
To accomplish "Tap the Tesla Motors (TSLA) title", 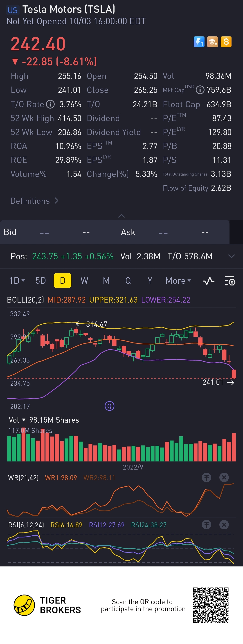I will (69, 9).
